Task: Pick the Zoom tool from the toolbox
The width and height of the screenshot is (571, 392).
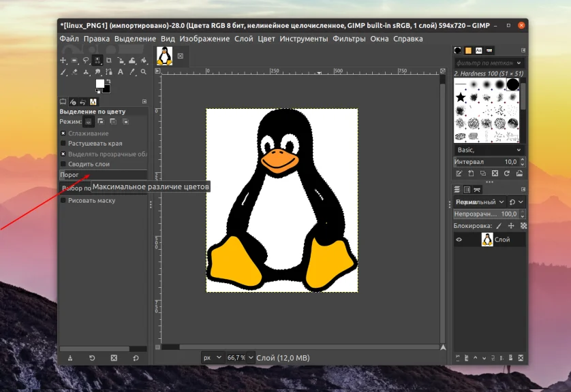Action: coord(143,71)
